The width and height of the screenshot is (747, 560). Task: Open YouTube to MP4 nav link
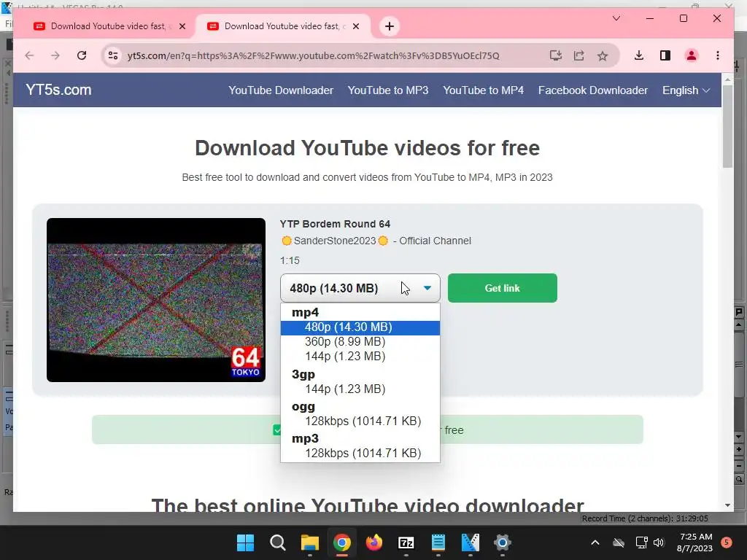tap(483, 90)
